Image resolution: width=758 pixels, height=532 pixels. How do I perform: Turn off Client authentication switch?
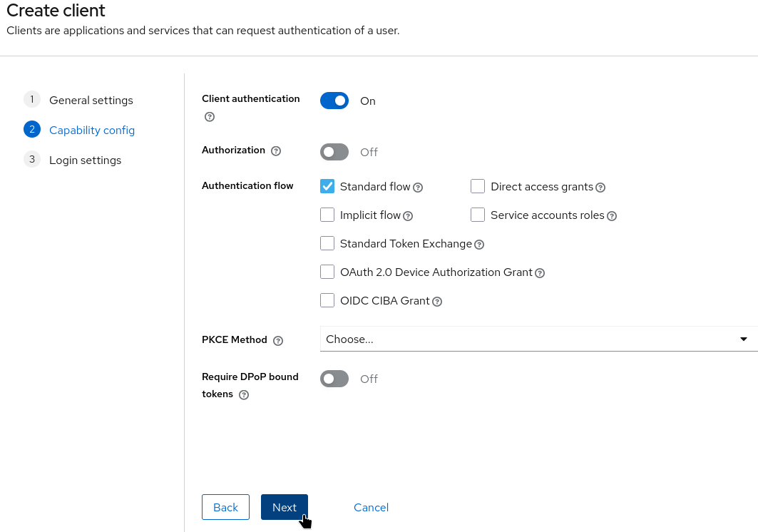334,101
